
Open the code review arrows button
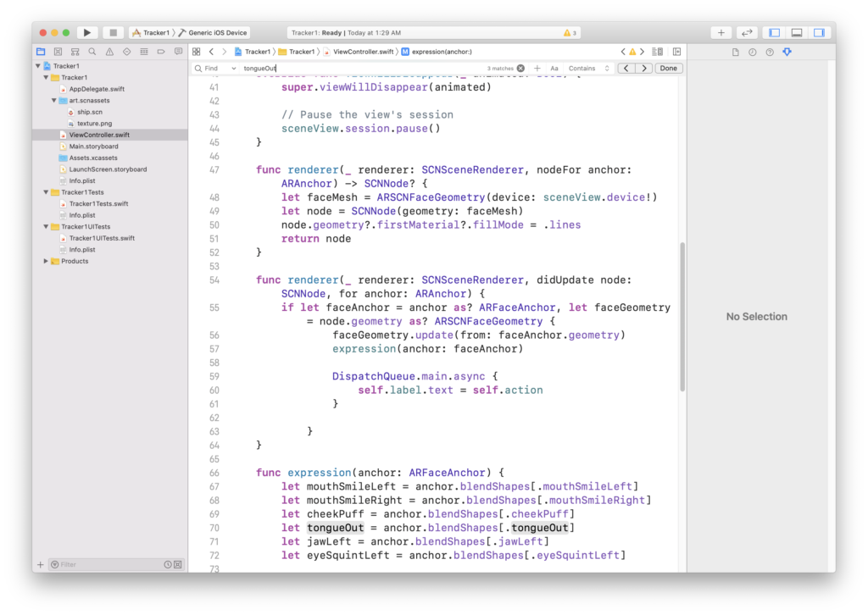pyautogui.click(x=747, y=32)
